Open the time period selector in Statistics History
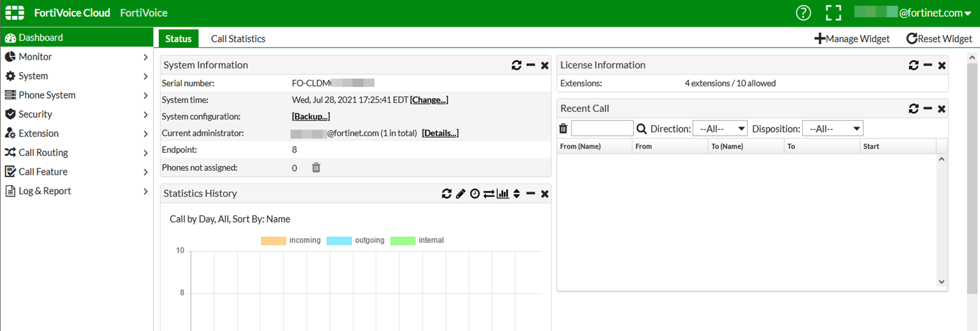 pos(475,194)
